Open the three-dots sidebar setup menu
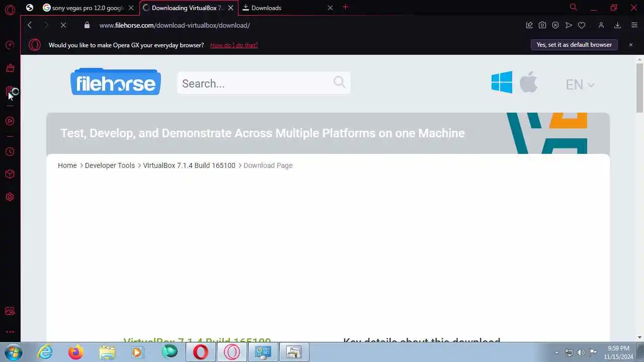 10,332
